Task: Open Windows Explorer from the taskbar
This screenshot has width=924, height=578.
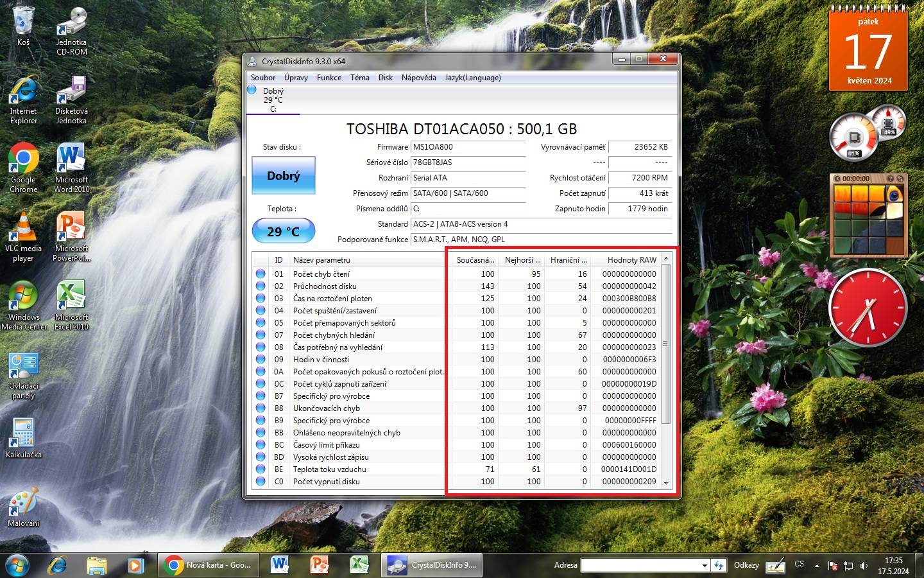Action: point(97,565)
